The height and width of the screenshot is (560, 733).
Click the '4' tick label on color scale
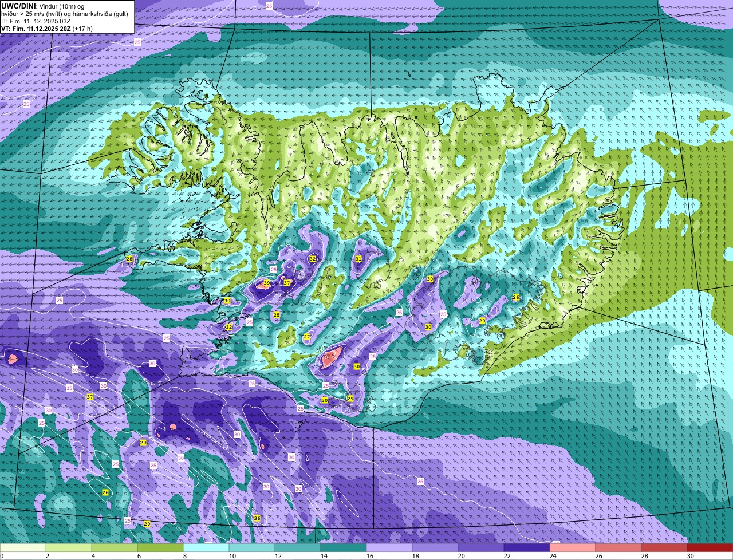coord(93,556)
